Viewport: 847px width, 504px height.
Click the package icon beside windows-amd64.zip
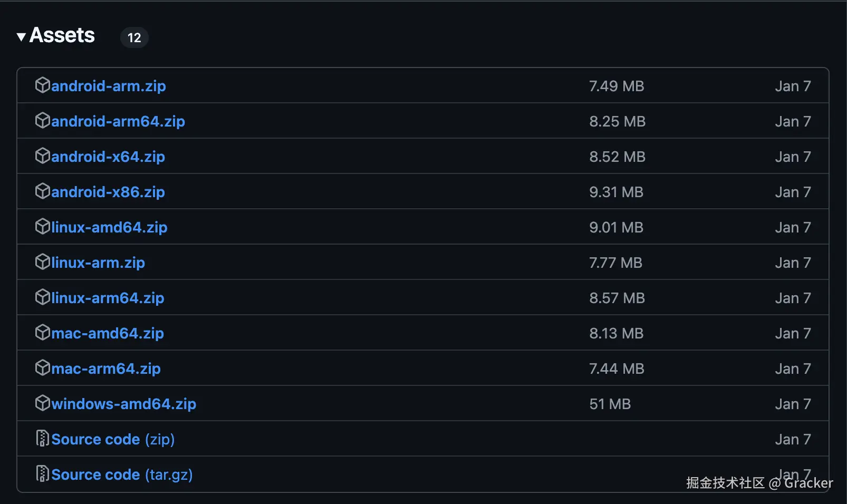42,403
